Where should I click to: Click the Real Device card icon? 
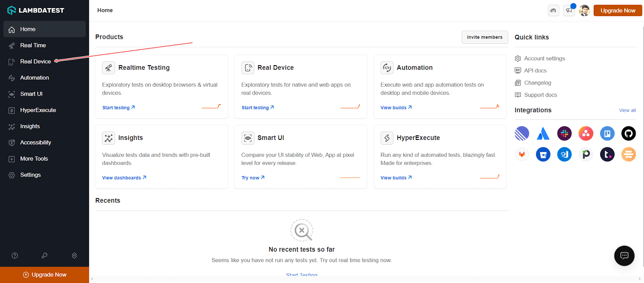[x=248, y=68]
